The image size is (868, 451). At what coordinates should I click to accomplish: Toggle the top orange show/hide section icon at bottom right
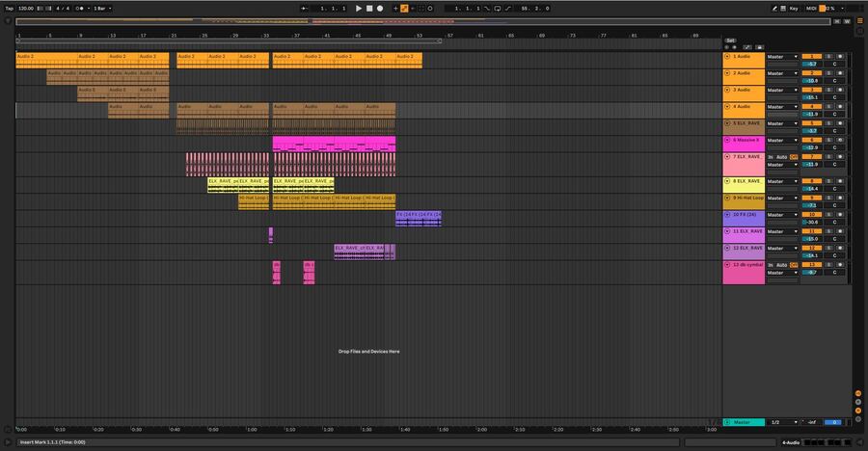[858, 393]
